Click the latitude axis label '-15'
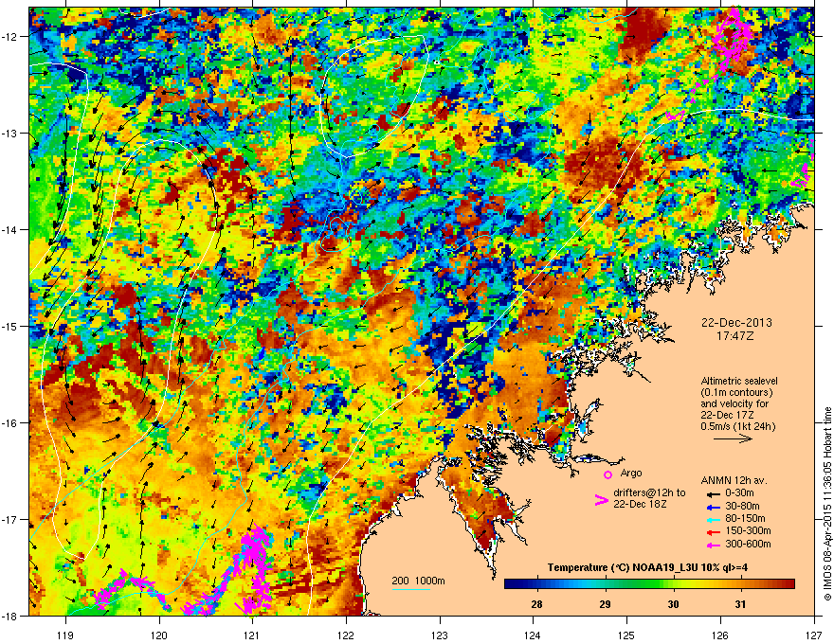The width and height of the screenshot is (834, 644). (9, 326)
